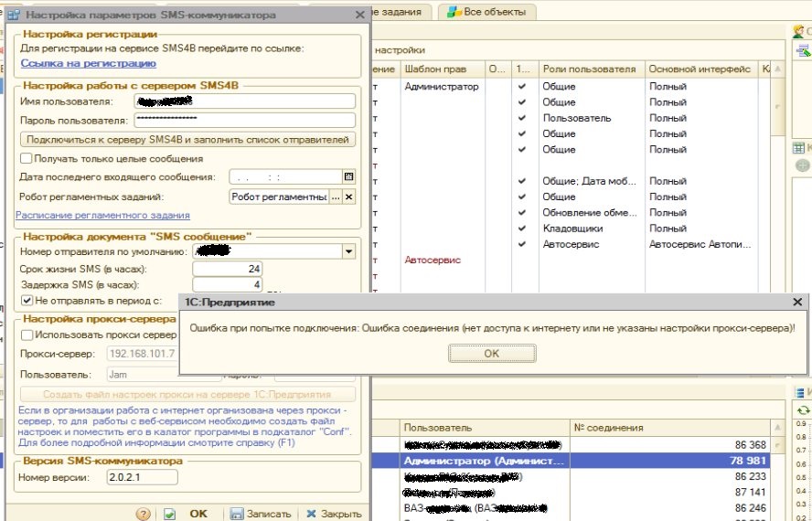This screenshot has width=812, height=521.
Task: Switch to the задания tab
Action: tap(401, 12)
